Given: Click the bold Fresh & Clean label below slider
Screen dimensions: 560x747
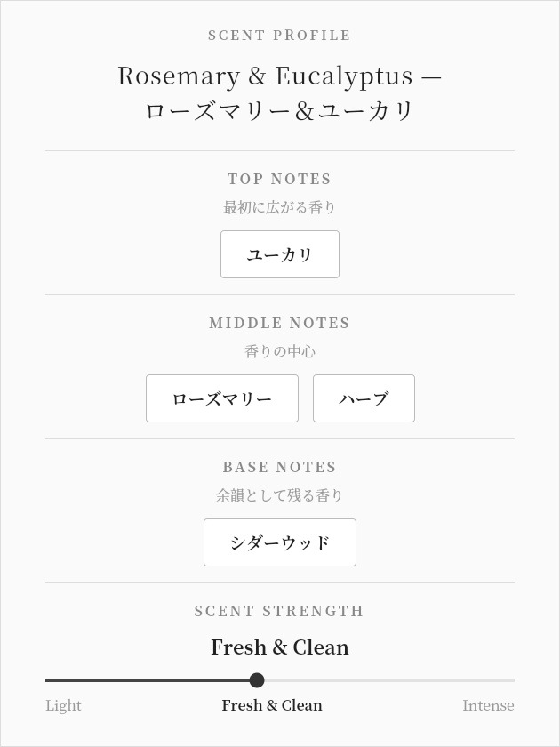Looking at the screenshot, I should point(272,705).
